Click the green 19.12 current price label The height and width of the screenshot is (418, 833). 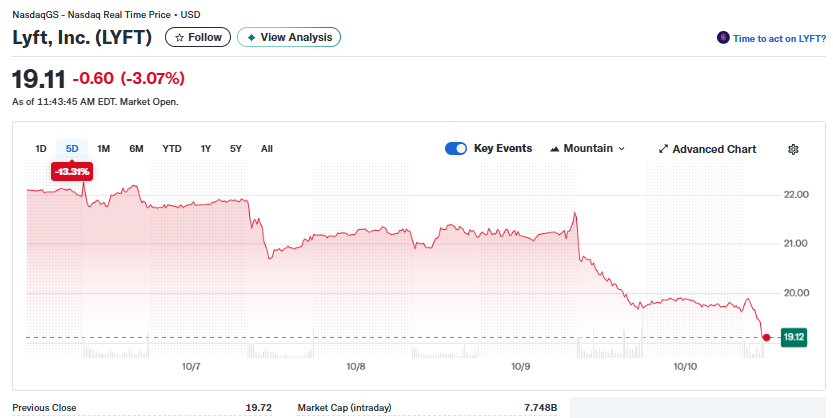(795, 337)
